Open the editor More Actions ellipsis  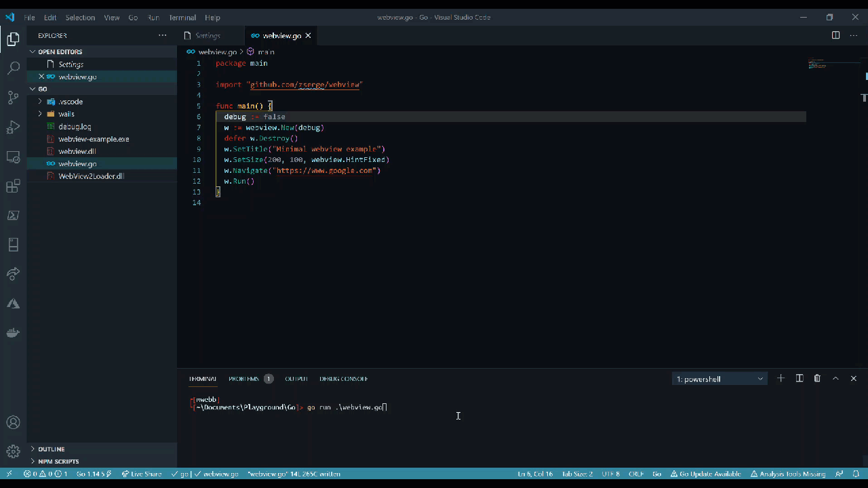pyautogui.click(x=854, y=35)
